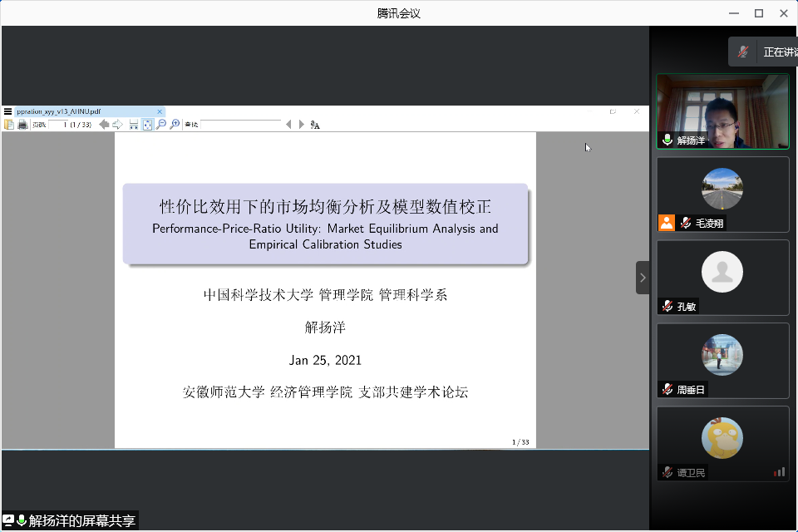Screen dimensions: 798x532
Task: Go to previous page with left arrow
Action: 104,125
